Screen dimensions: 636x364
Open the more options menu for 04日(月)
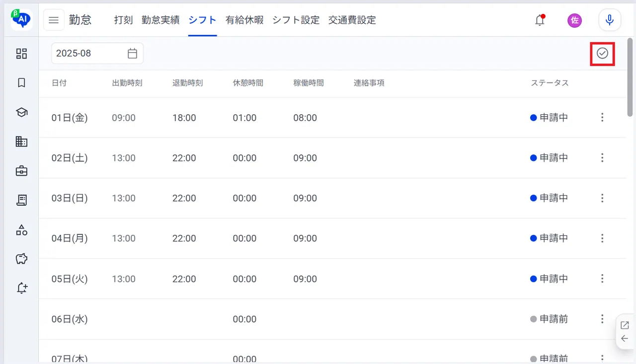point(602,238)
